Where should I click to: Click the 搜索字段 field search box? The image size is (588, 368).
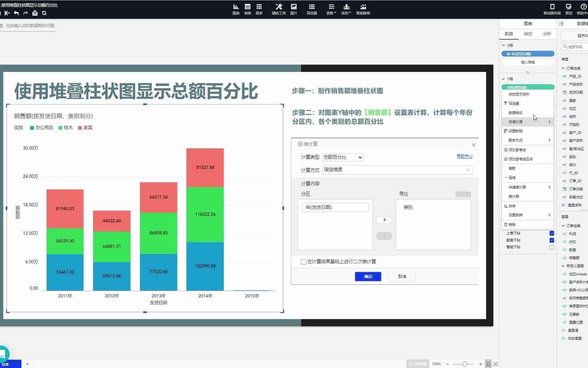(x=574, y=47)
